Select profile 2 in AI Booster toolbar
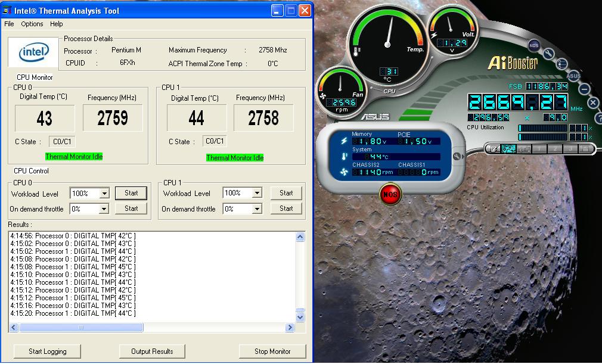602x364 pixels. [x=555, y=149]
